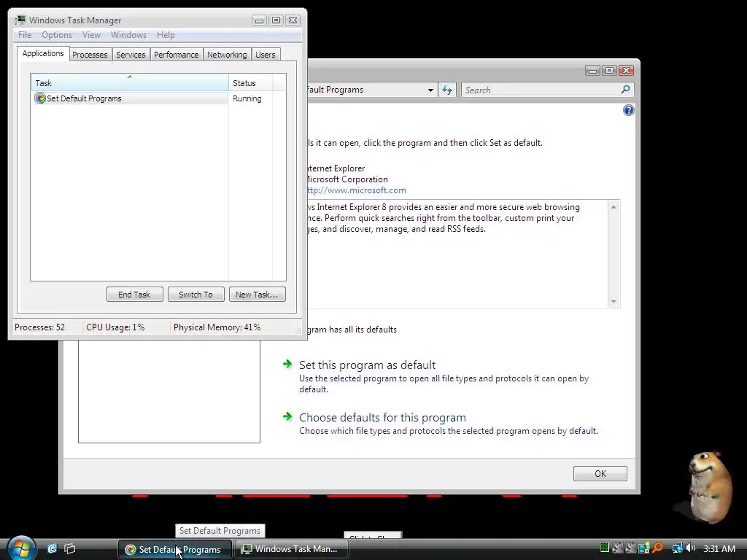Image resolution: width=747 pixels, height=560 pixels.
Task: Open the volume speaker tray icon
Action: [690, 548]
